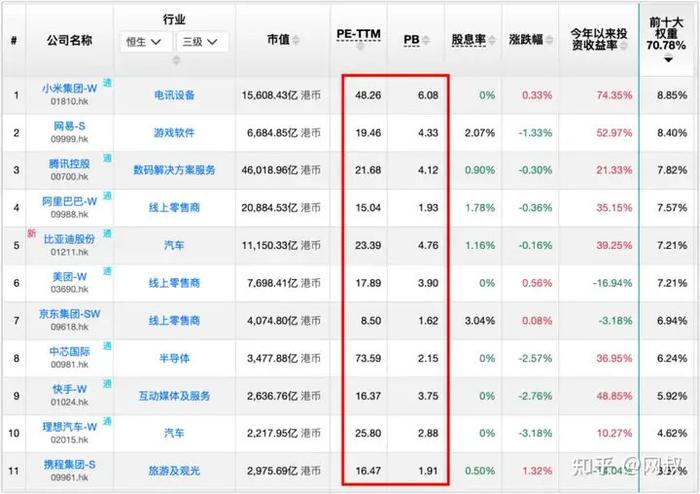The height and width of the screenshot is (494, 700).
Task: Click the PE-TTM column header label
Action: click(358, 34)
